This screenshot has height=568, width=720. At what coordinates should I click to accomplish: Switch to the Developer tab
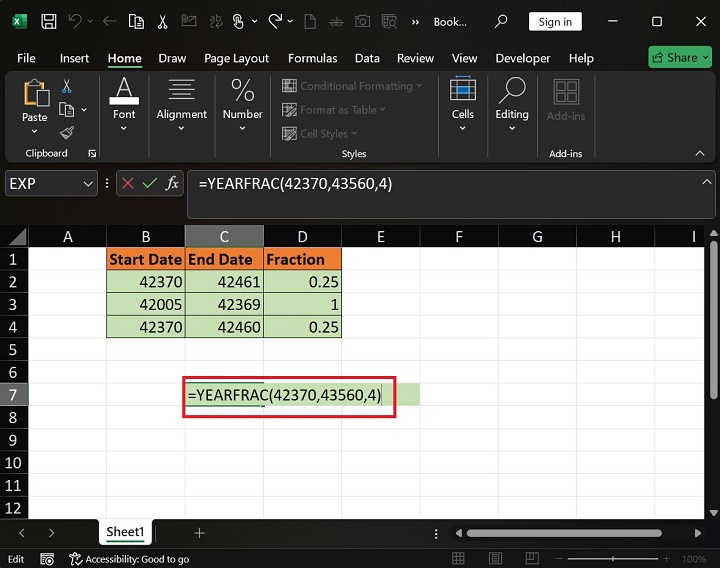tap(522, 58)
